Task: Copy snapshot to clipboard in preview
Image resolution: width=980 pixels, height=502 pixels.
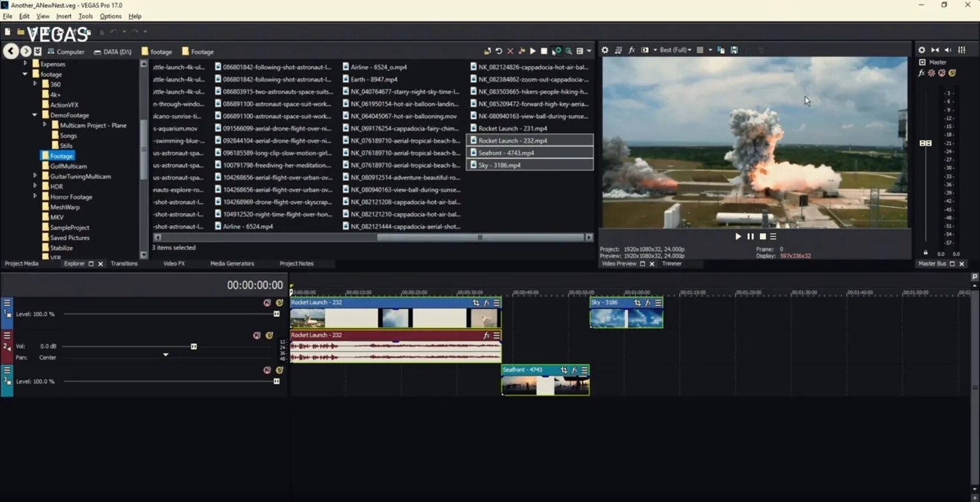Action: point(721,50)
